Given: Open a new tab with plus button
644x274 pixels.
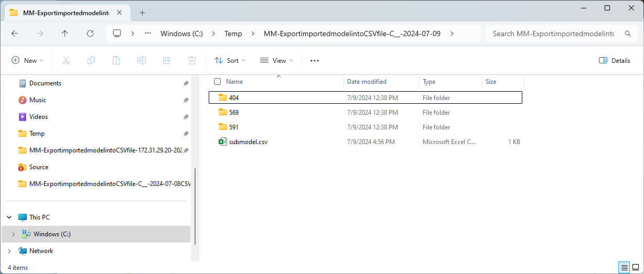Looking at the screenshot, I should point(142,13).
